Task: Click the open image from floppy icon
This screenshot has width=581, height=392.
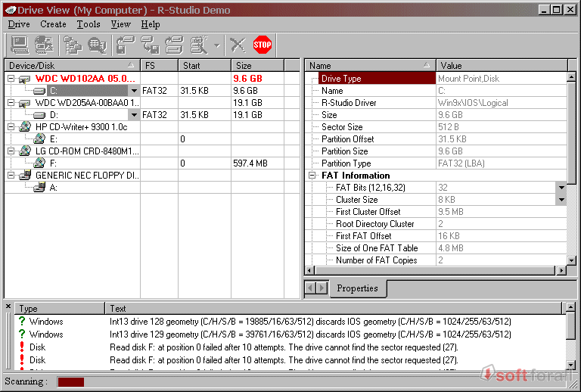Action: point(126,45)
